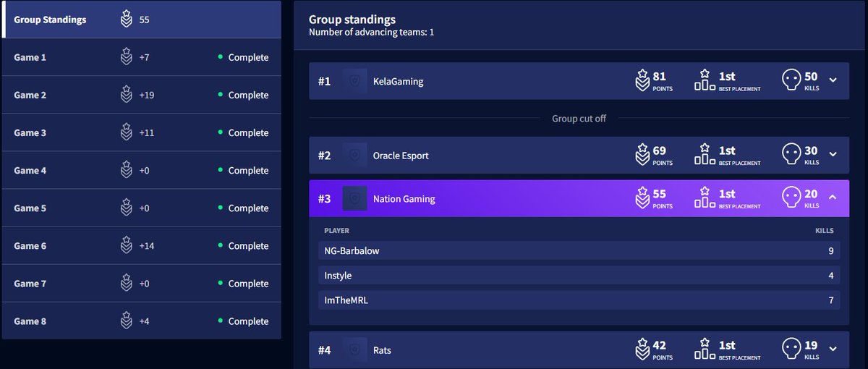Select player row Instyle
This screenshot has width=868, height=369.
click(x=579, y=276)
